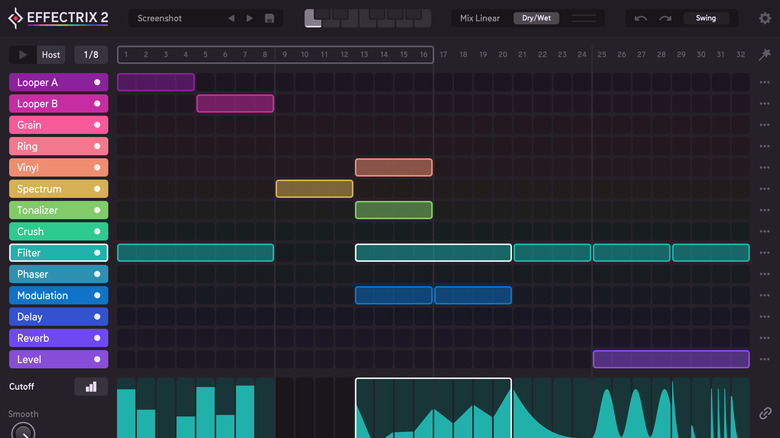Go to the next preset arrow
The width and height of the screenshot is (780, 438).
(x=250, y=18)
